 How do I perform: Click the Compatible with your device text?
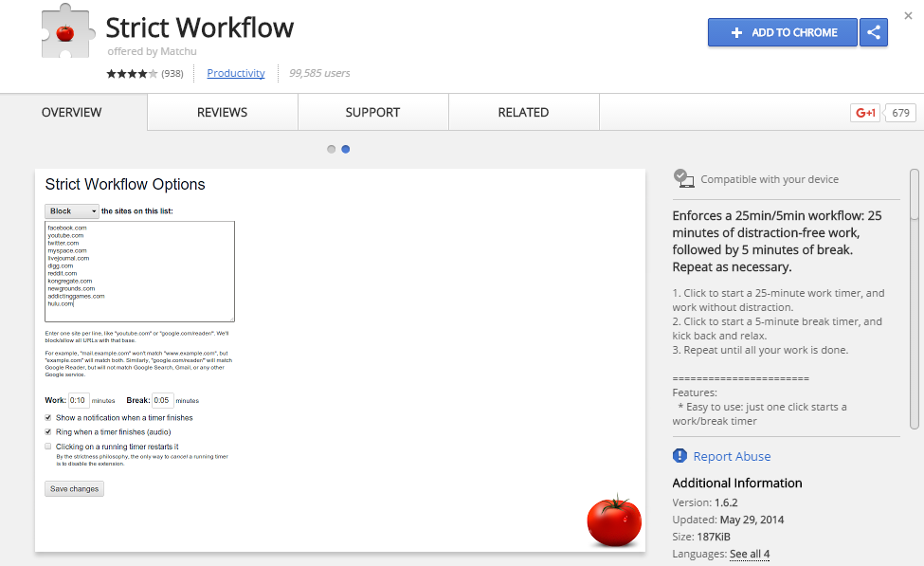coord(770,179)
